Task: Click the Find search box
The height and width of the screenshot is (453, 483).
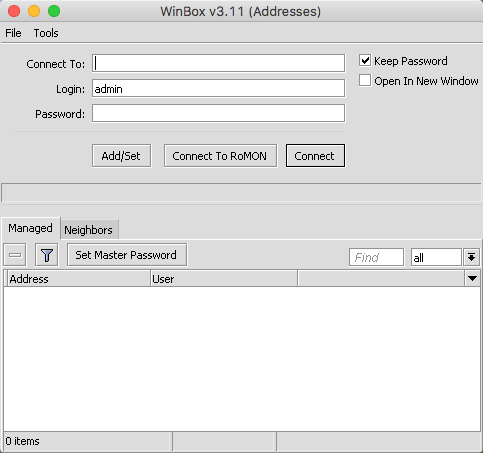Action: [376, 257]
